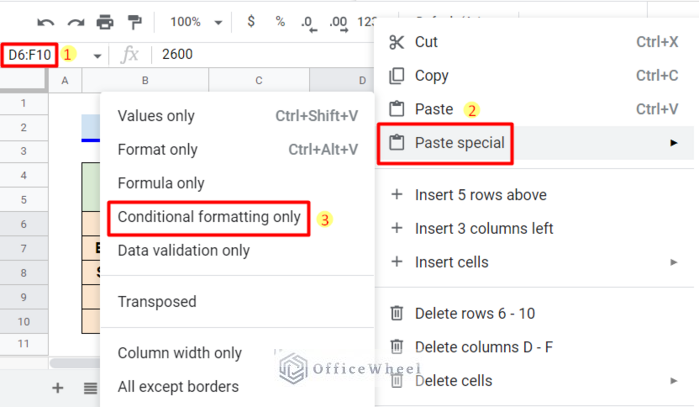Choose Conditional formatting only option
The height and width of the screenshot is (407, 699).
(x=209, y=217)
